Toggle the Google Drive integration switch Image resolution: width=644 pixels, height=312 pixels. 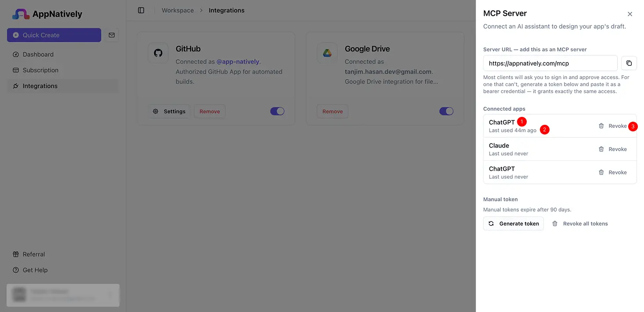446,111
